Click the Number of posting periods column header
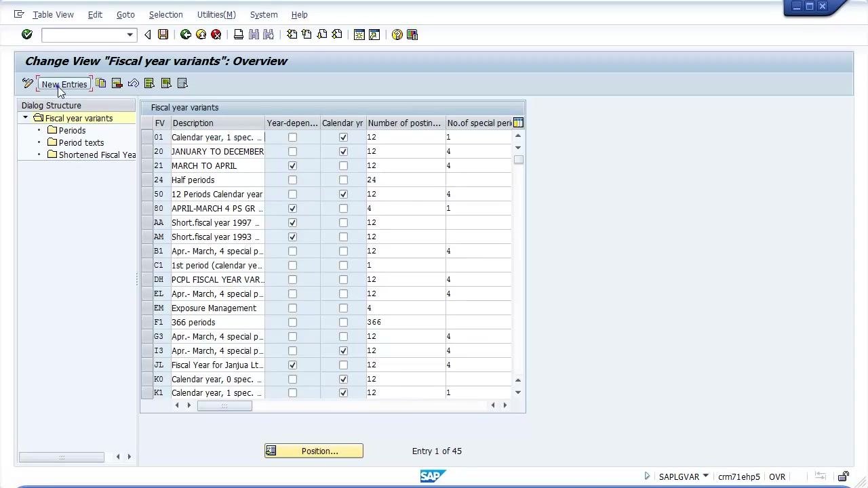This screenshot has width=868, height=488. (x=405, y=123)
